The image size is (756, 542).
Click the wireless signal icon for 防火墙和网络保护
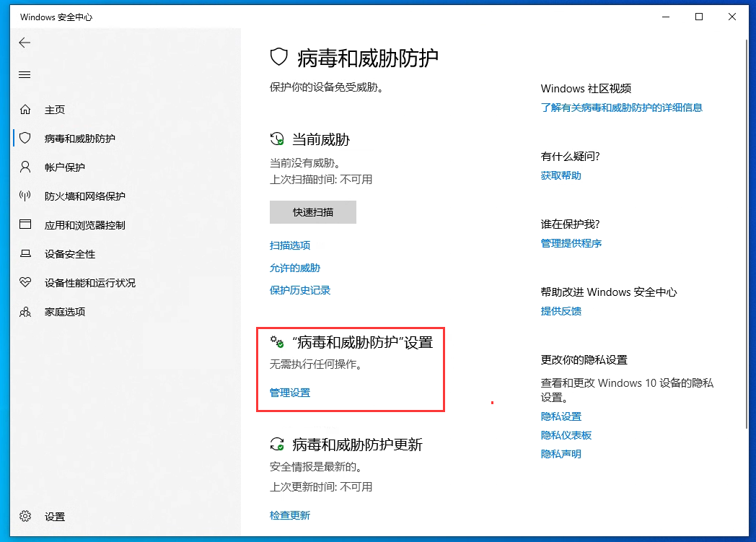[25, 196]
